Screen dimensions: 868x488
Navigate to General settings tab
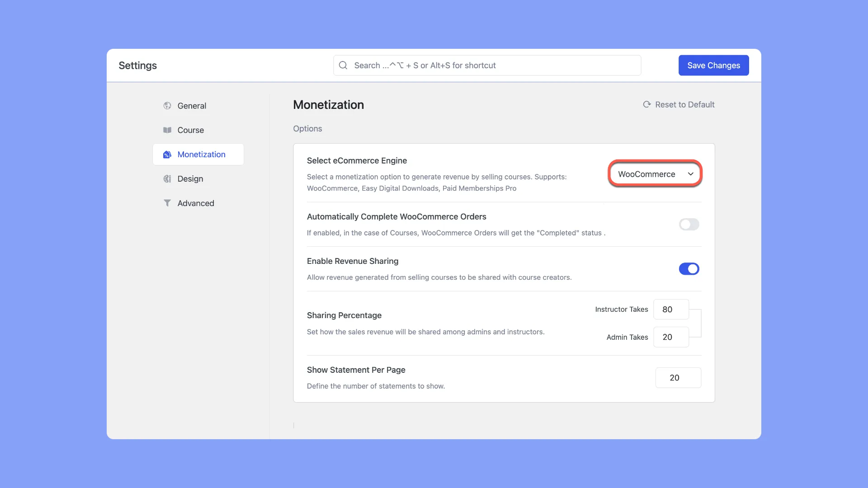pos(191,105)
